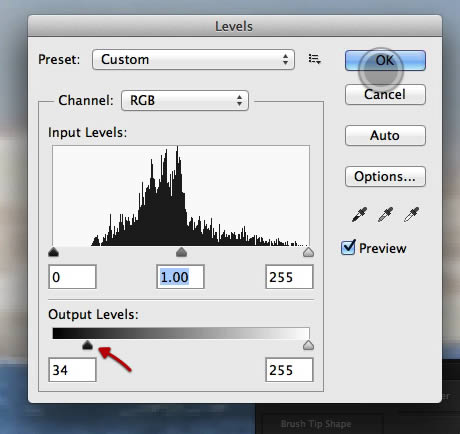
Task: Select the white point eyedropper
Action: point(411,214)
